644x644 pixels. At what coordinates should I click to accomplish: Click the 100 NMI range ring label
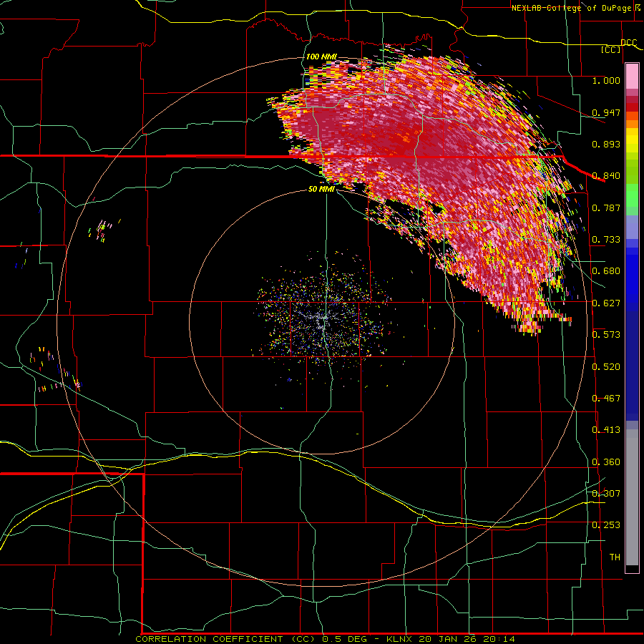(321, 57)
